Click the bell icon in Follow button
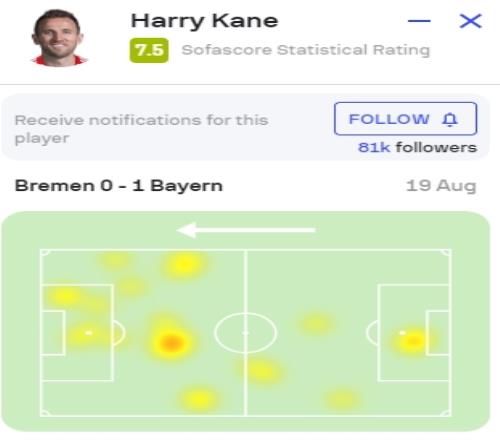The width and height of the screenshot is (500, 440). pyautogui.click(x=450, y=119)
